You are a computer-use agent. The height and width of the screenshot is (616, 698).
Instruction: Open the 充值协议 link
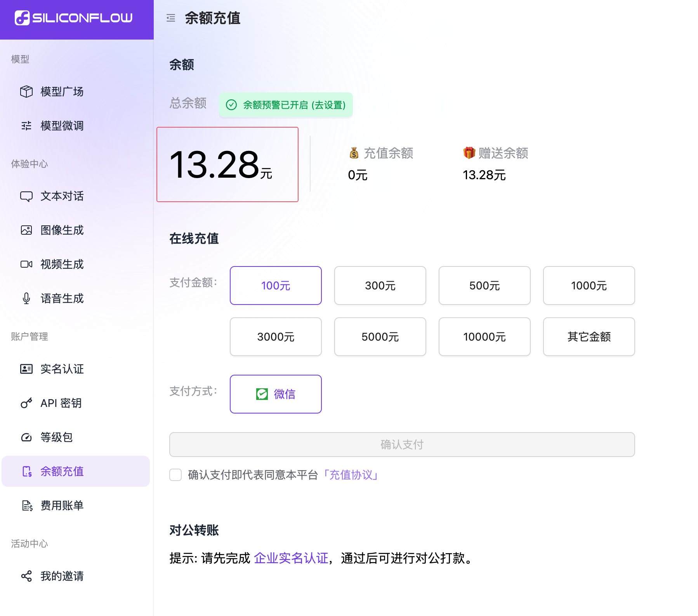tap(351, 475)
